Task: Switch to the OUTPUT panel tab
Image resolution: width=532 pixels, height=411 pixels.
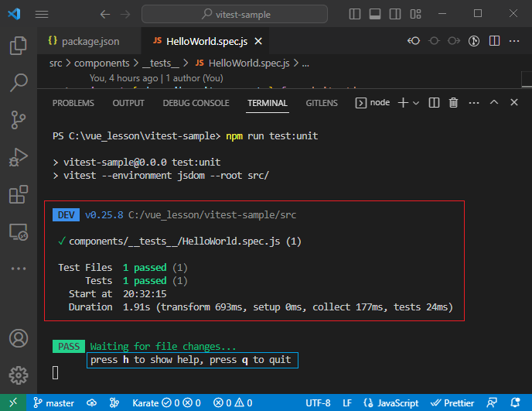Action: [128, 103]
